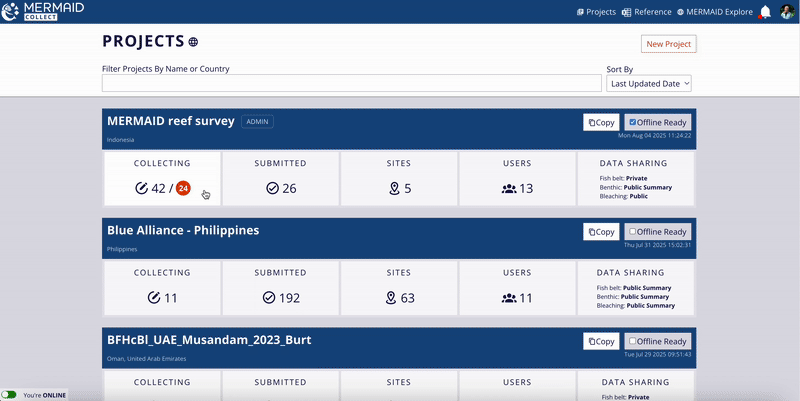Click the New Project button

(668, 44)
